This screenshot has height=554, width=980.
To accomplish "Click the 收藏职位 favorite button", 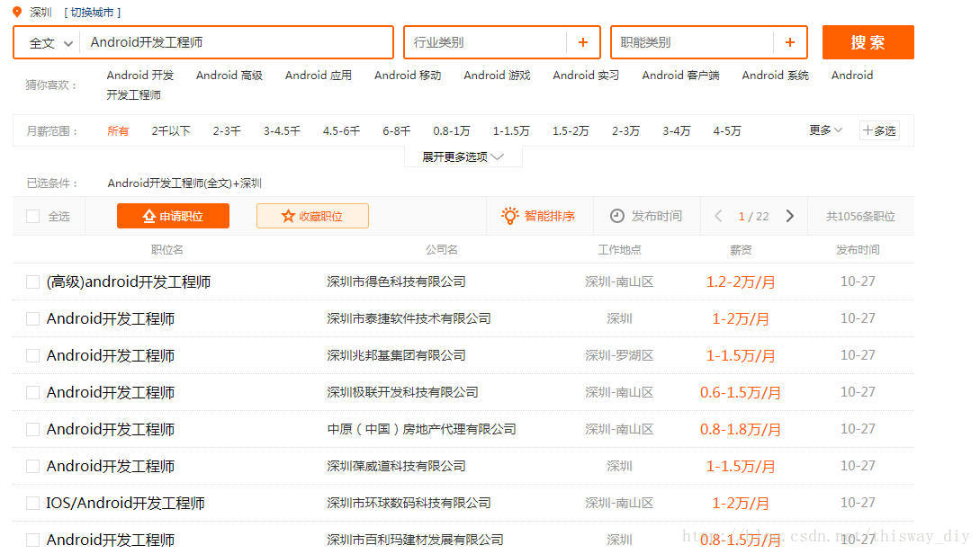I will pos(312,216).
